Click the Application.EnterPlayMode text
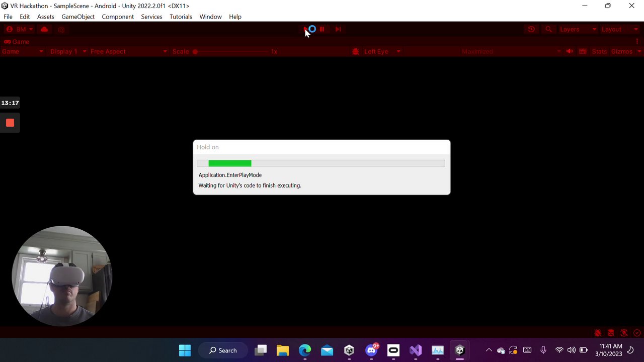 coord(230,175)
